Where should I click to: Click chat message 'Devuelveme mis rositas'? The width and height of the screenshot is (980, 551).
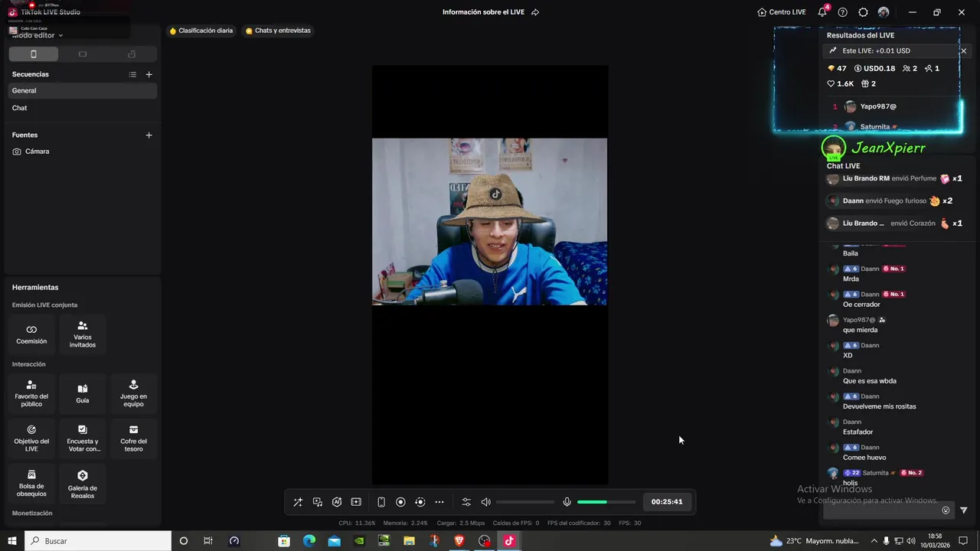tap(879, 406)
